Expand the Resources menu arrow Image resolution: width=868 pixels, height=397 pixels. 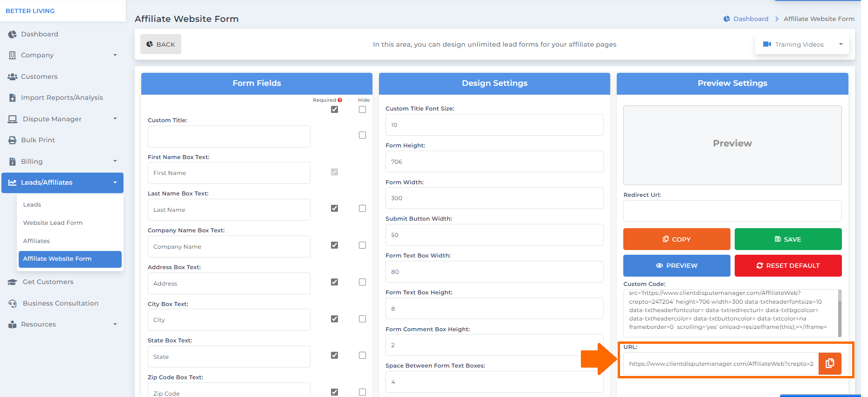pyautogui.click(x=115, y=324)
